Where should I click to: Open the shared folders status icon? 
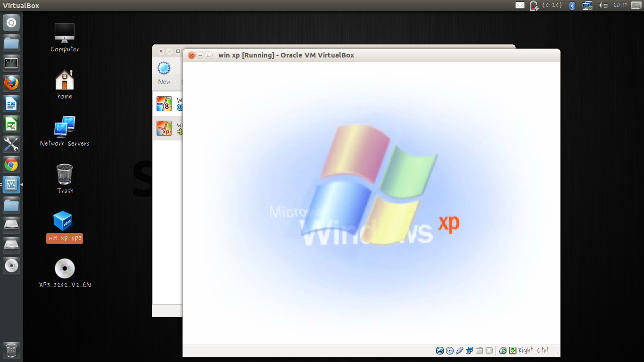479,351
